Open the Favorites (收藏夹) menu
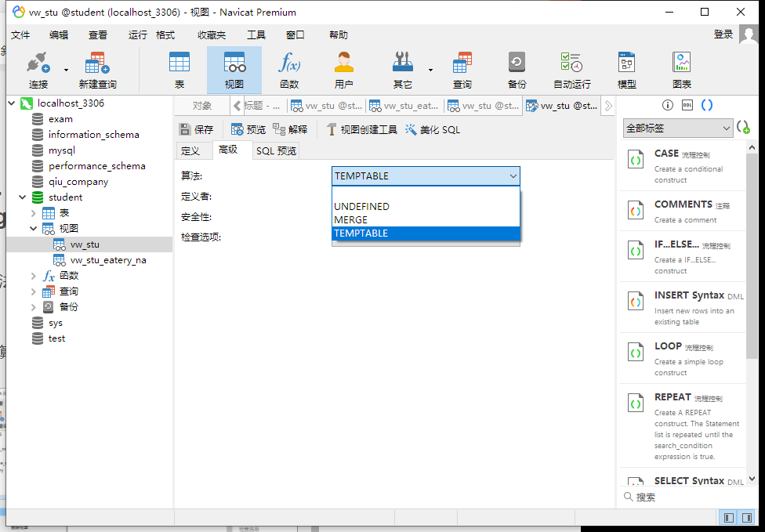Image resolution: width=765 pixels, height=532 pixels. point(212,35)
